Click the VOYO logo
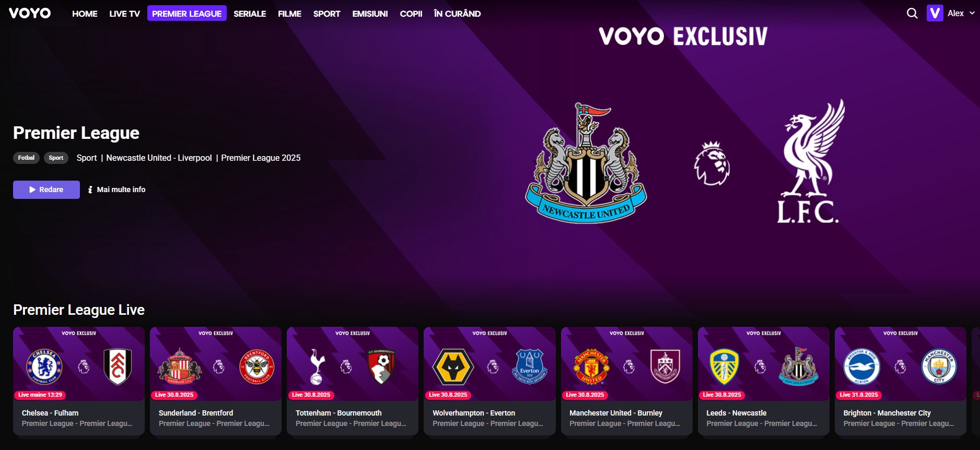The width and height of the screenshot is (980, 450). point(30,13)
